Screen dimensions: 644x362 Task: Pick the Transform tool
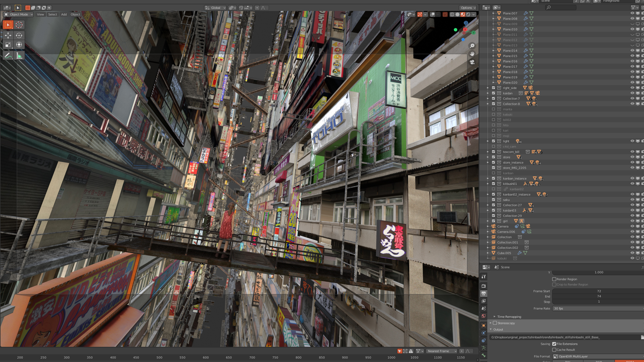[x=19, y=45]
